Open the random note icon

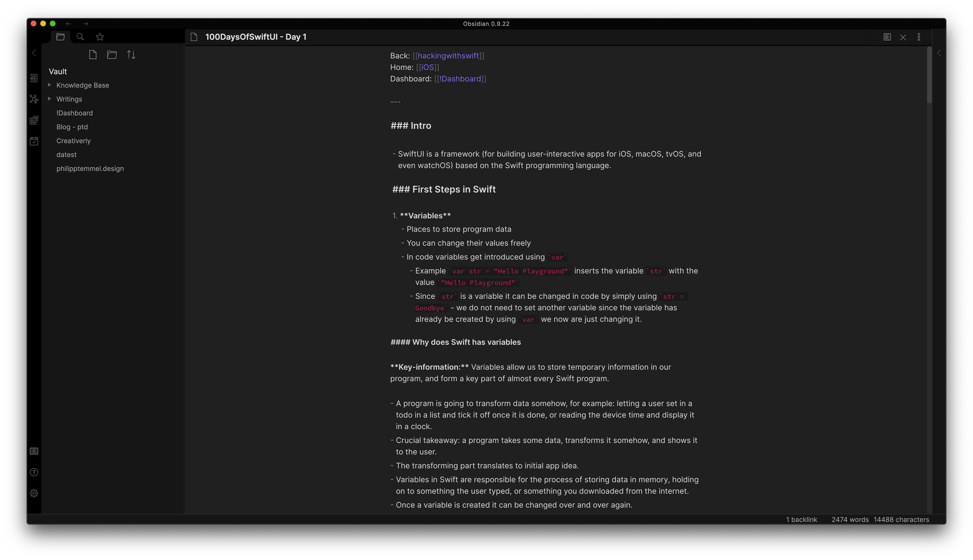[x=34, y=120]
